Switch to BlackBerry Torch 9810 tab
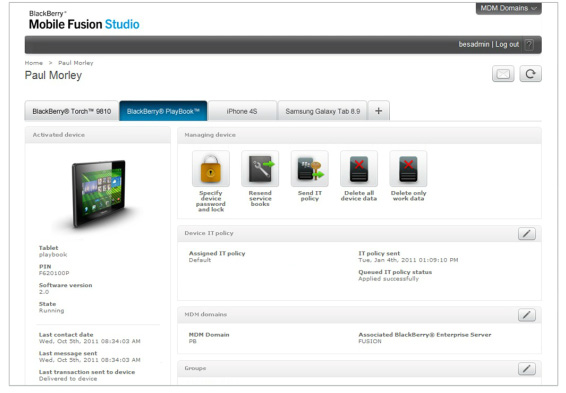 (71, 111)
